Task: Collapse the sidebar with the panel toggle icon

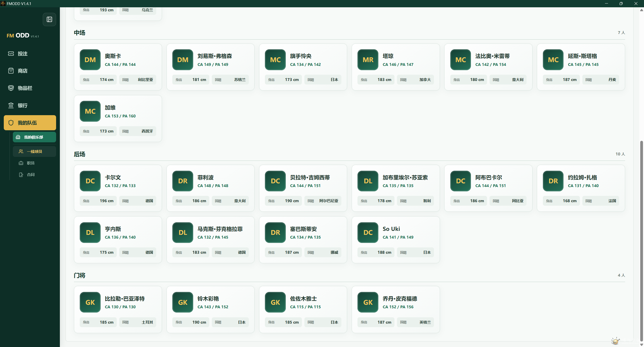Action: click(x=49, y=19)
